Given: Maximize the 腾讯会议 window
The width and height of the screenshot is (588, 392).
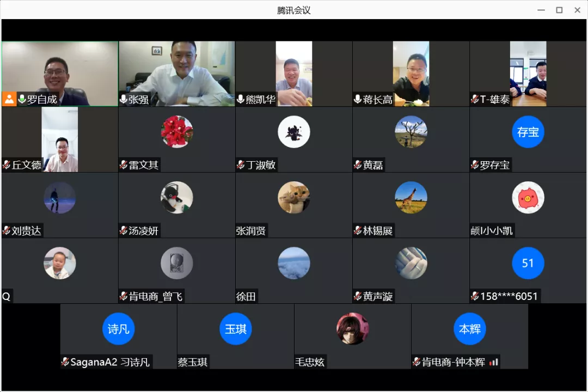Looking at the screenshot, I should pos(559,10).
